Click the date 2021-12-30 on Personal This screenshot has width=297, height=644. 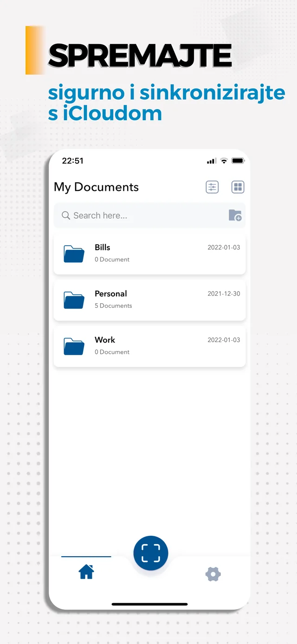click(224, 294)
